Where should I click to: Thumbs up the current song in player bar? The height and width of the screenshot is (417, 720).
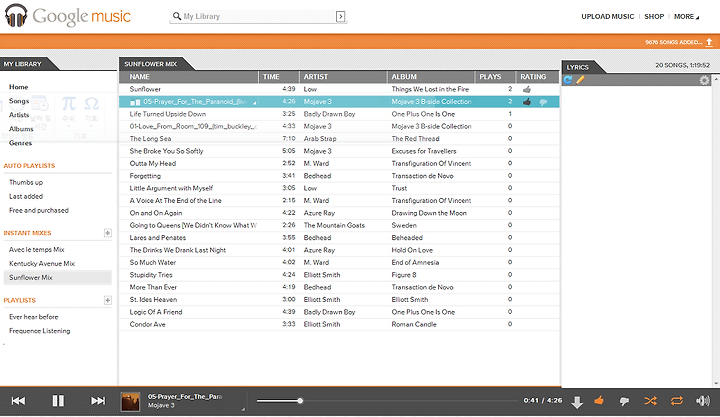(599, 400)
